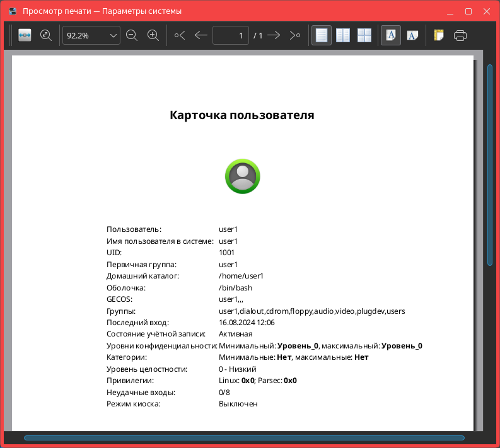The width and height of the screenshot is (500, 448).
Task: Click the printer icon to print
Action: coord(460,35)
